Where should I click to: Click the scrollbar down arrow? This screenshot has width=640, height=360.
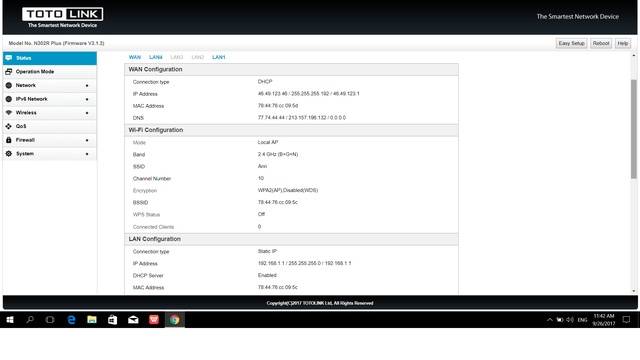[x=633, y=291]
